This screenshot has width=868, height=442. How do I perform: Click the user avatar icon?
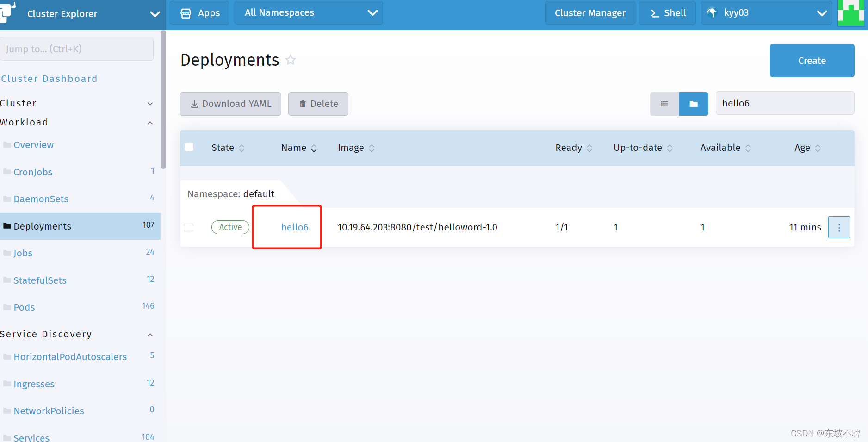pos(851,13)
